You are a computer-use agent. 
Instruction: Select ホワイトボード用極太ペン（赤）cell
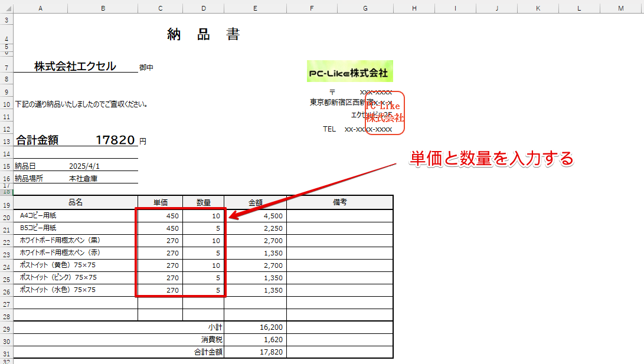(76, 252)
